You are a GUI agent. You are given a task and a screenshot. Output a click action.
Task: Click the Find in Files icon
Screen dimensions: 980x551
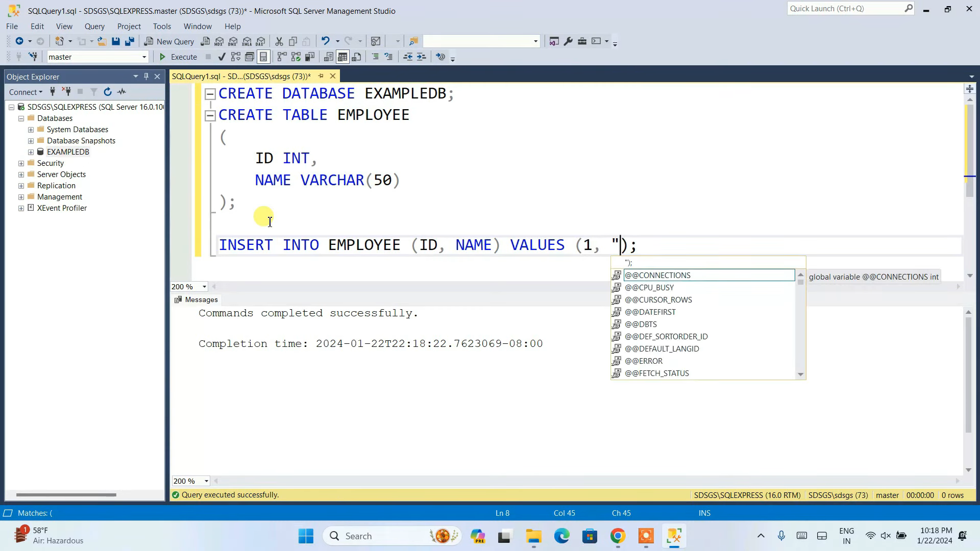point(413,41)
